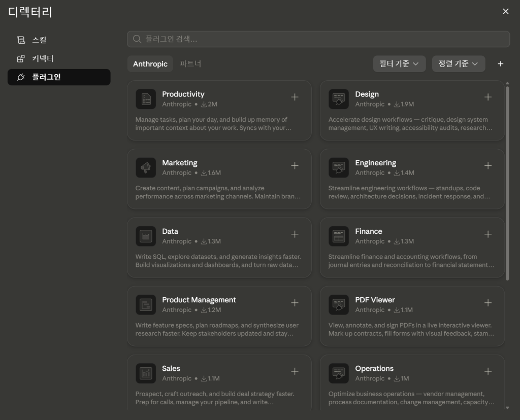Image resolution: width=520 pixels, height=420 pixels.
Task: Add the Sales plugin with its plus icon
Action: coord(295,371)
